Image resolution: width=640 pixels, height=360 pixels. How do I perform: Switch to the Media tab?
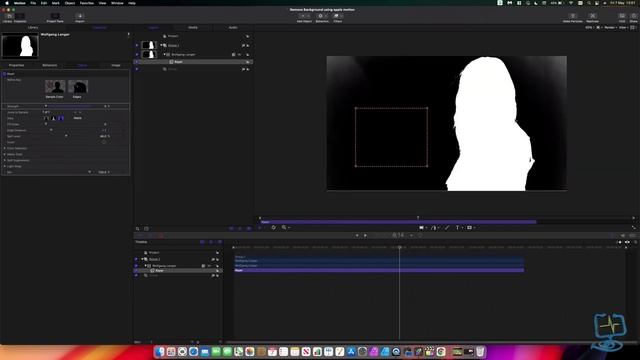click(193, 27)
